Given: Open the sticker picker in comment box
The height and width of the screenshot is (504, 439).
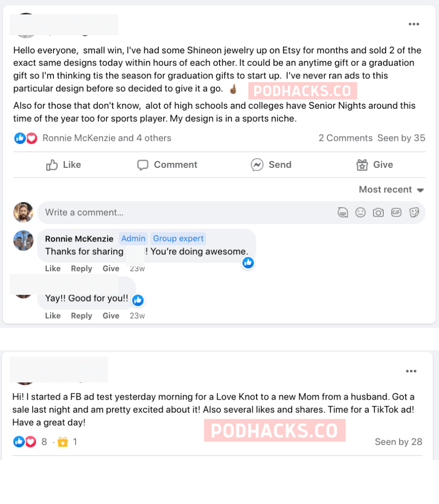Looking at the screenshot, I should (414, 213).
